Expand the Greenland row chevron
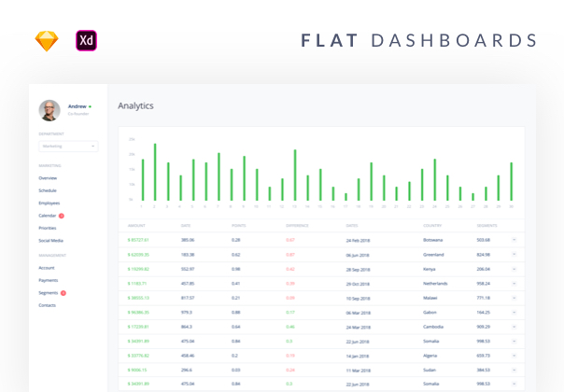Image resolution: width=564 pixels, height=392 pixels. point(513,254)
